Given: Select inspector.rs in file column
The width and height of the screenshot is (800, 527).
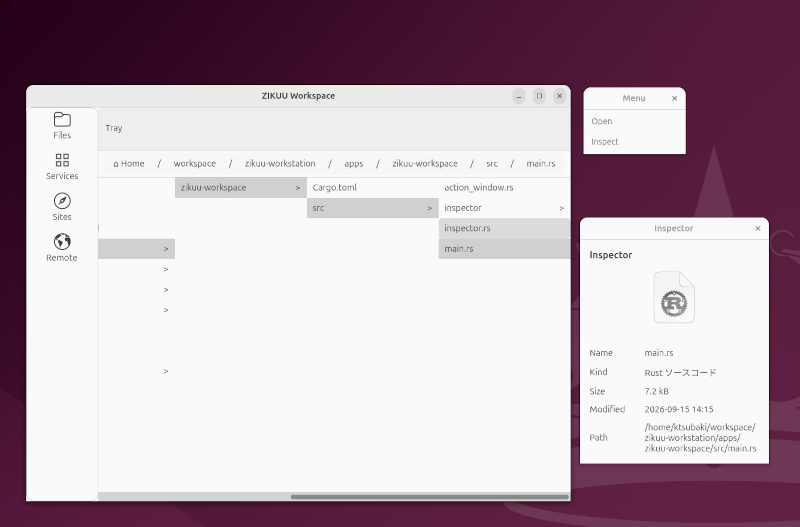Looking at the screenshot, I should coord(505,229).
